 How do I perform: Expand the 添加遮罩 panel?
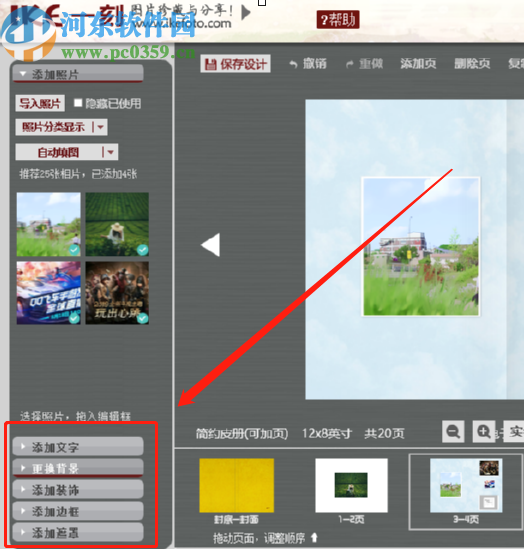78,533
